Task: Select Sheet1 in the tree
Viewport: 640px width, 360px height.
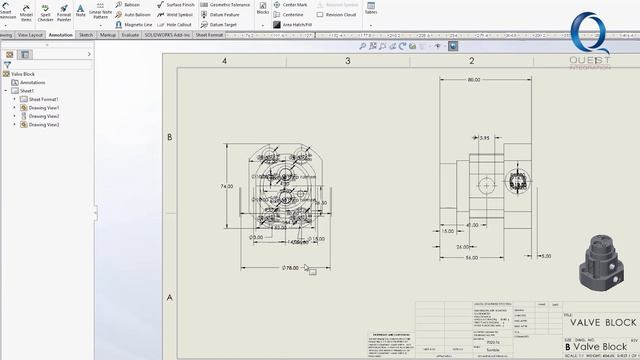Action: coord(22,91)
